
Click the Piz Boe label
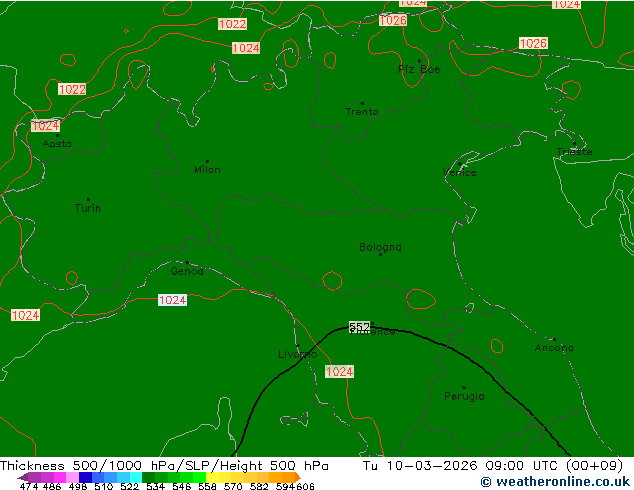point(419,70)
